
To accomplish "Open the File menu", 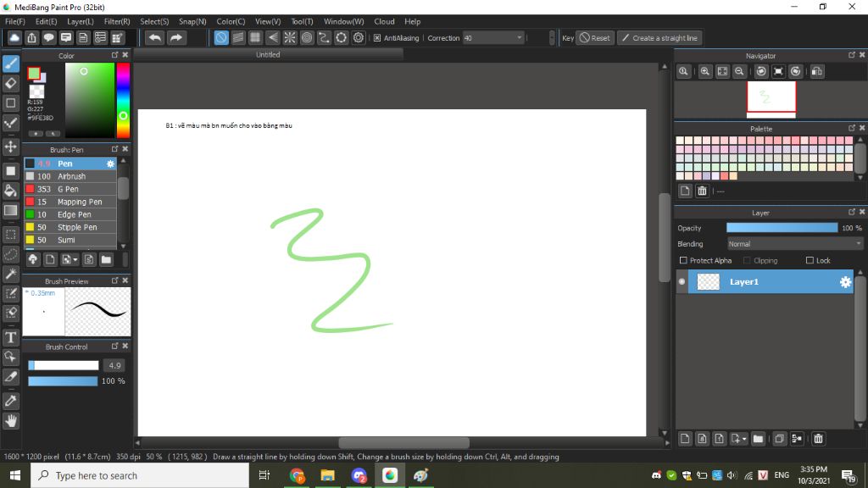I will 15,21.
